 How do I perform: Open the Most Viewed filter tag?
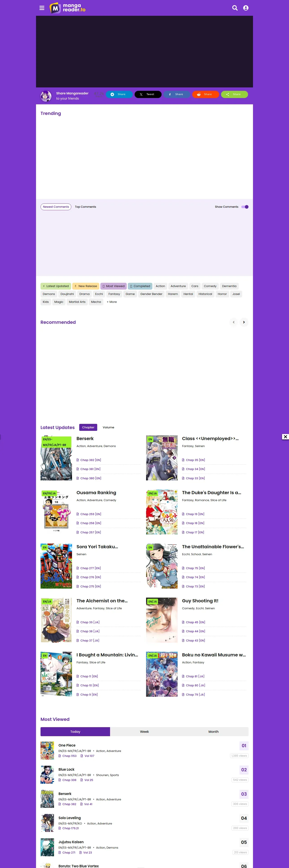click(x=113, y=286)
